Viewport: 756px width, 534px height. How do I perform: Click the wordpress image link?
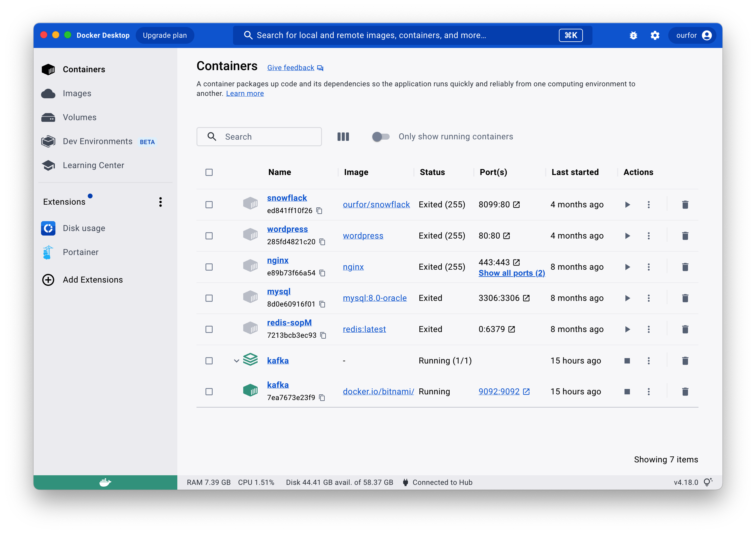coord(362,235)
